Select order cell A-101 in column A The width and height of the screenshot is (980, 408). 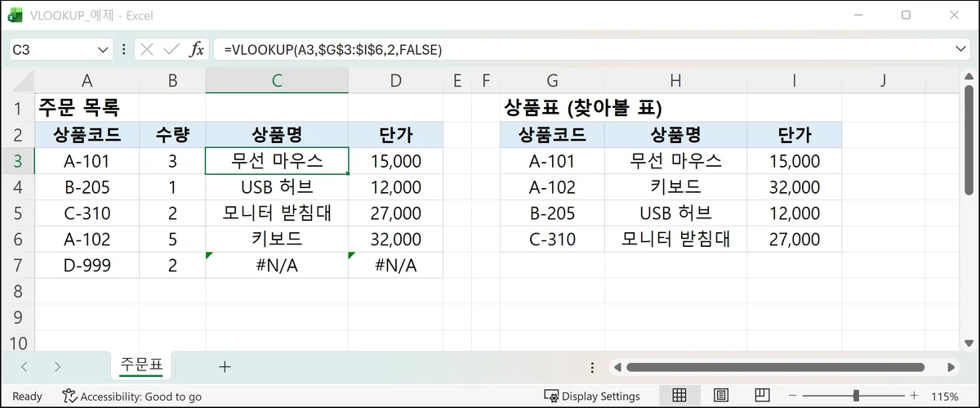pos(87,161)
